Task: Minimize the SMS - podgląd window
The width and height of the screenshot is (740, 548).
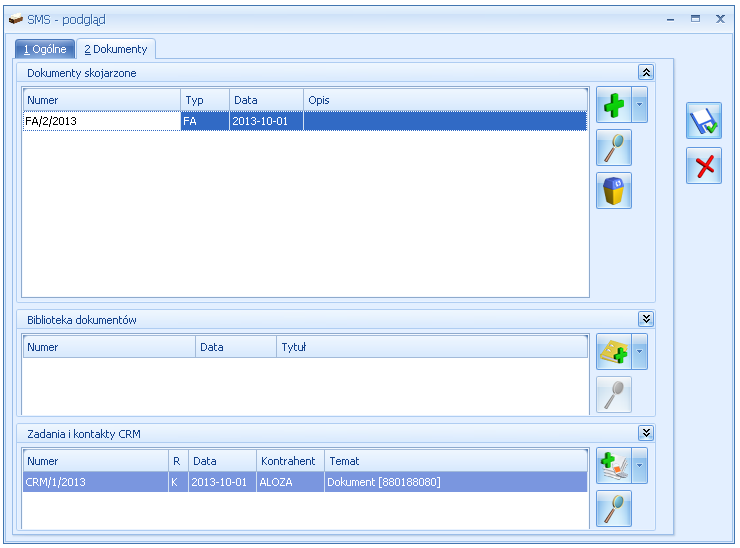Action: [670, 19]
